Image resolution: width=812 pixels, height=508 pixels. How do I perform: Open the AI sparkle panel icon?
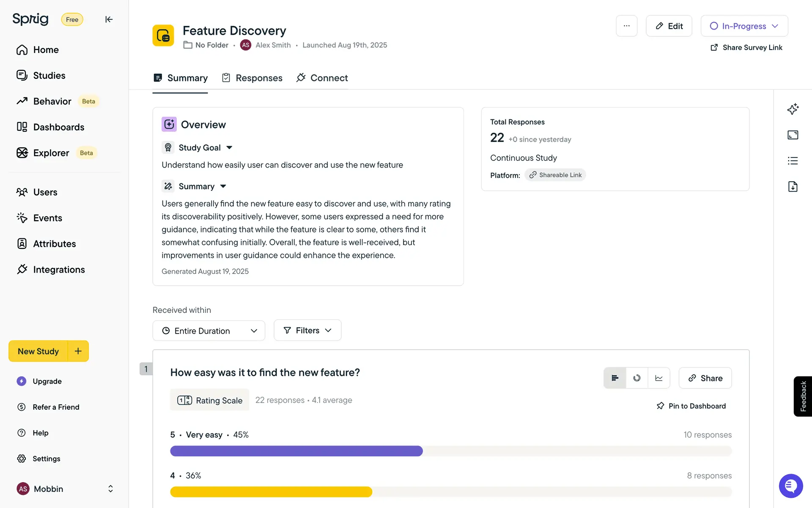(793, 109)
